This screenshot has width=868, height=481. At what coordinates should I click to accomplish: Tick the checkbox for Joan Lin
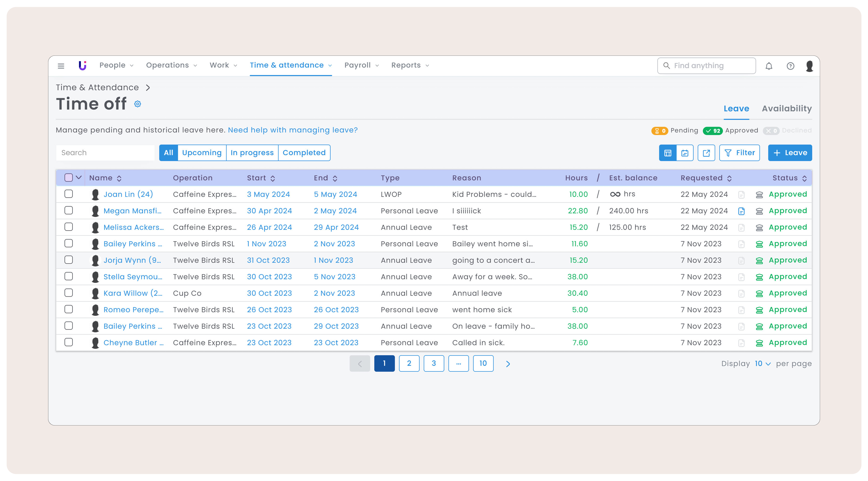tap(69, 194)
